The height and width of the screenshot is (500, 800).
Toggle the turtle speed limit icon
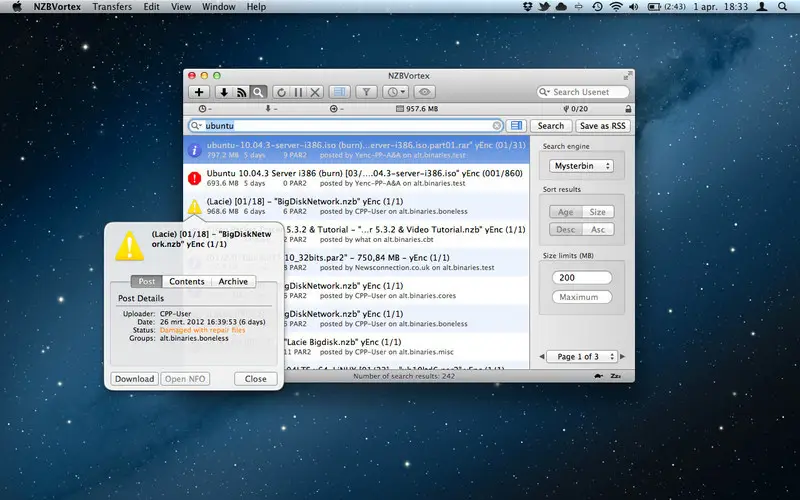[598, 376]
